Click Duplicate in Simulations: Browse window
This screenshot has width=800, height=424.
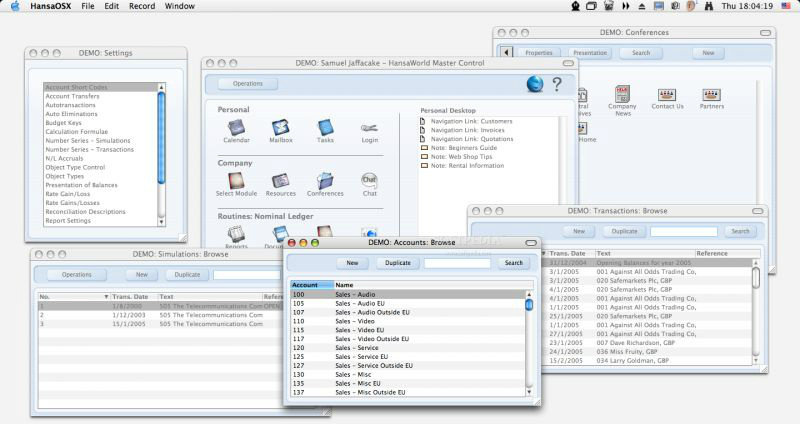coord(187,275)
